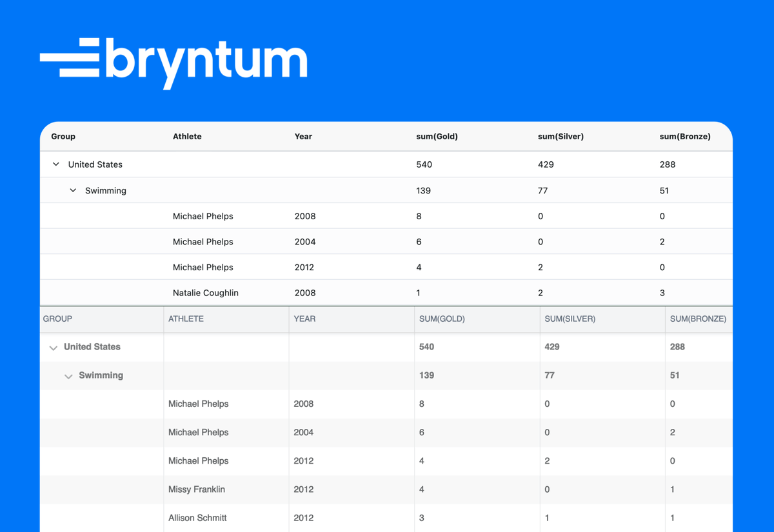This screenshot has width=774, height=532.
Task: Click the GROUP header in the lower grid
Action: pos(57,319)
